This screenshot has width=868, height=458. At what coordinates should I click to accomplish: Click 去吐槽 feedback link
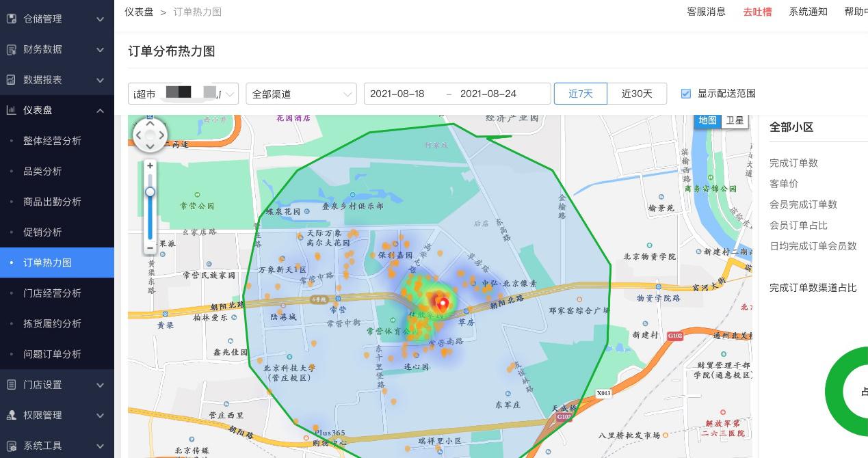[757, 12]
